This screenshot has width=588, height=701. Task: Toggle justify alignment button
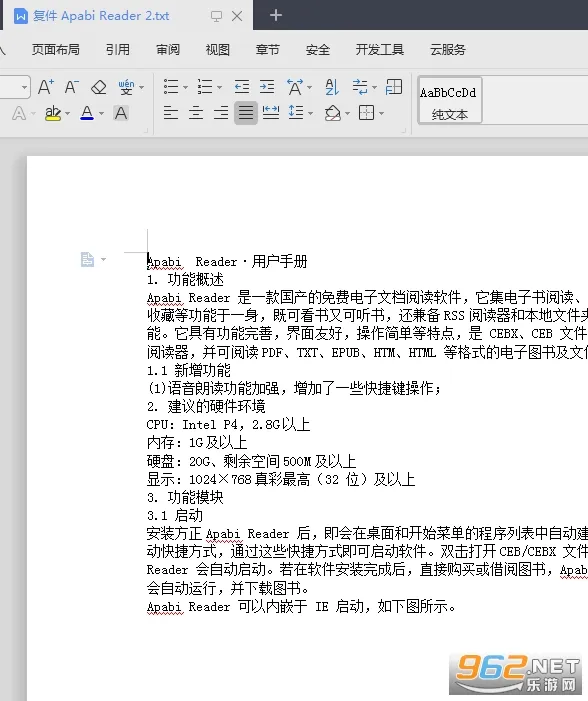pyautogui.click(x=245, y=113)
